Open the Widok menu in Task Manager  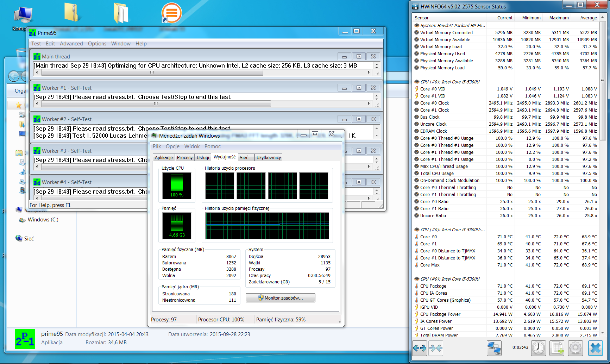click(x=192, y=146)
